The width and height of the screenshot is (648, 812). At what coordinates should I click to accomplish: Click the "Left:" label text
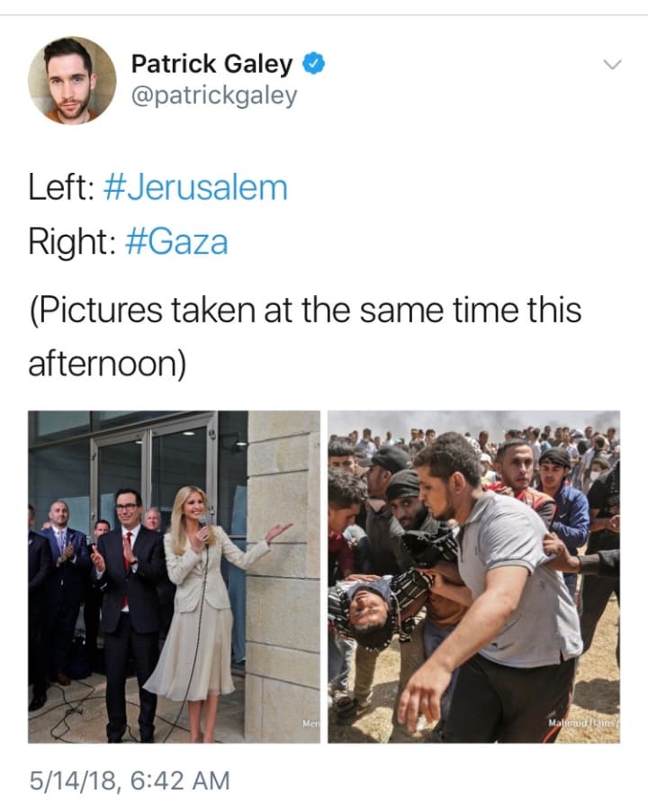click(x=61, y=187)
